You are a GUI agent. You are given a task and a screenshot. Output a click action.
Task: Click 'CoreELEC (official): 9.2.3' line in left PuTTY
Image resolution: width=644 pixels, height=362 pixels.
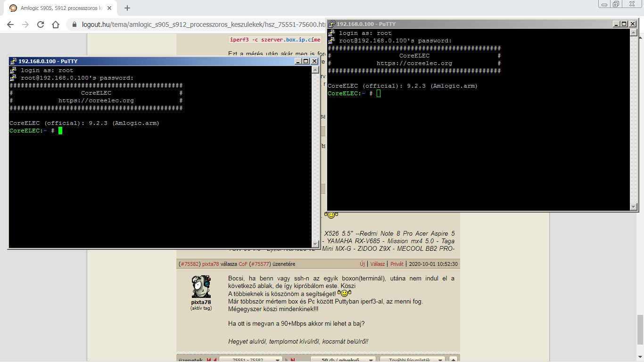tap(84, 123)
